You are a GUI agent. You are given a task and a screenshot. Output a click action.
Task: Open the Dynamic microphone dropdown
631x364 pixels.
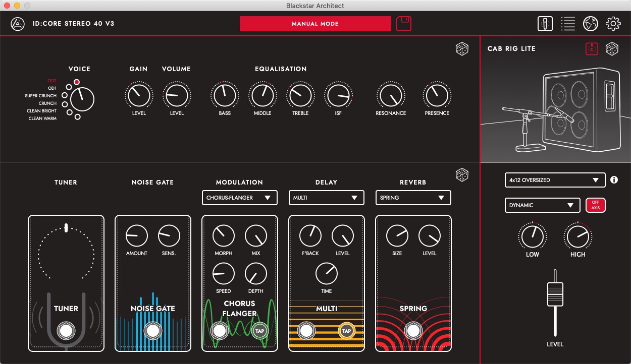542,205
